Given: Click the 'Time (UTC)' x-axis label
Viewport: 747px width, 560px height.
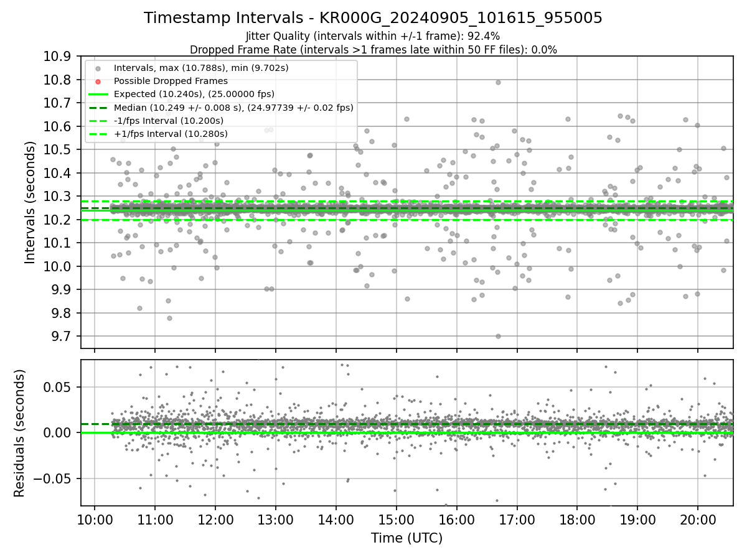Looking at the screenshot, I should [407, 538].
